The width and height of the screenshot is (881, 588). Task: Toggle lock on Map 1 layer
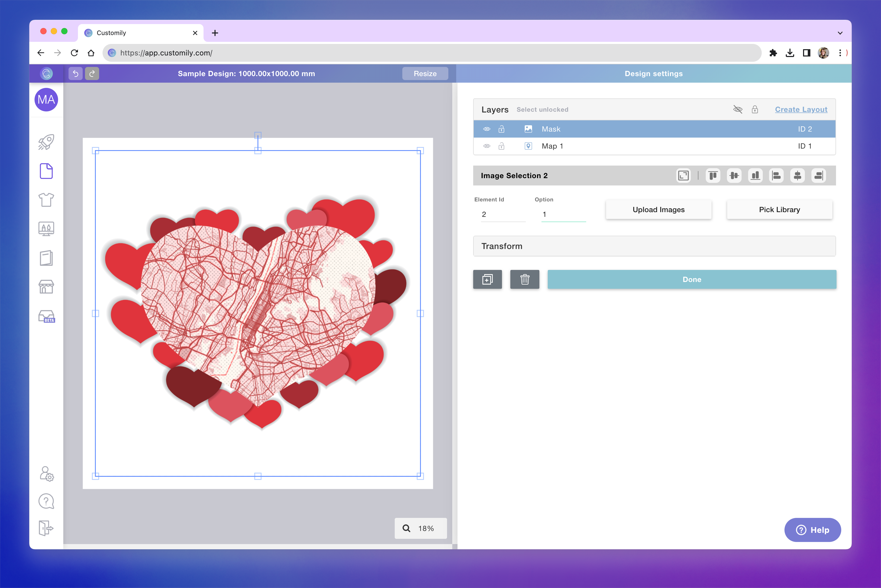coord(501,146)
